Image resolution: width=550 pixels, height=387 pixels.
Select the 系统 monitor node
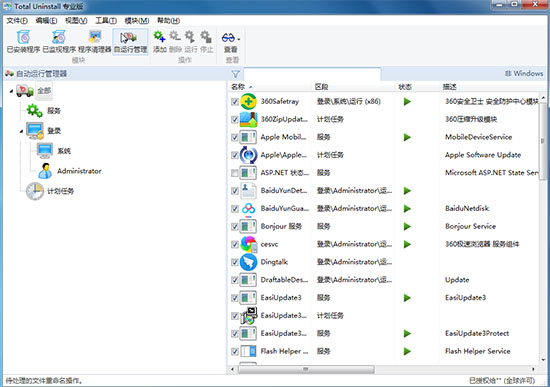click(x=54, y=151)
